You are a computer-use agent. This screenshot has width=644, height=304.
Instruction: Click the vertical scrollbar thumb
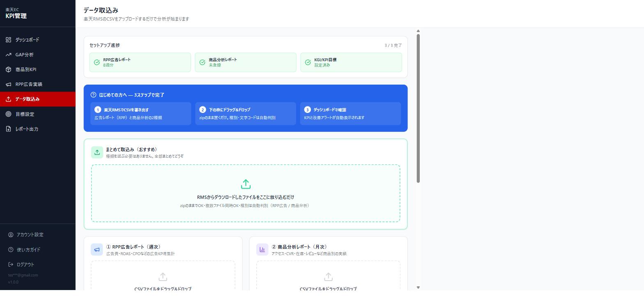pos(418,108)
